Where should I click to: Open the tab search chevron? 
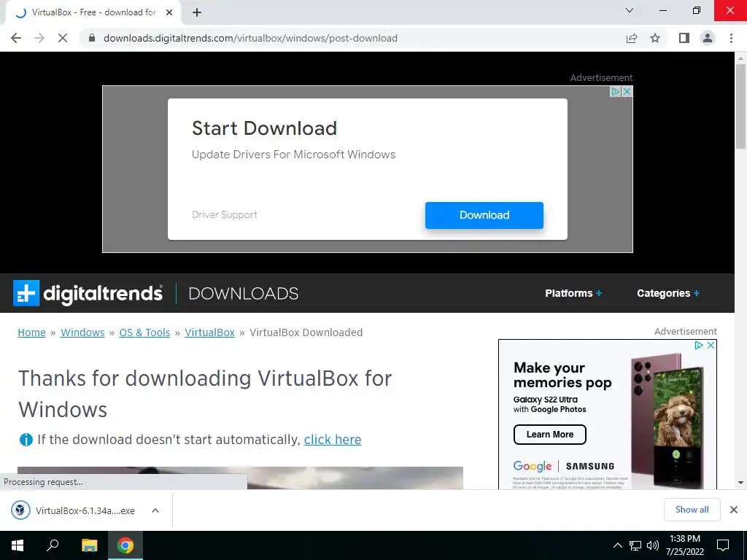point(630,10)
